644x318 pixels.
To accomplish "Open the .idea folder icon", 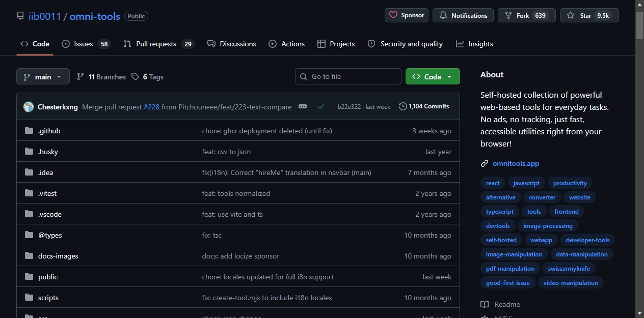I will [x=29, y=172].
